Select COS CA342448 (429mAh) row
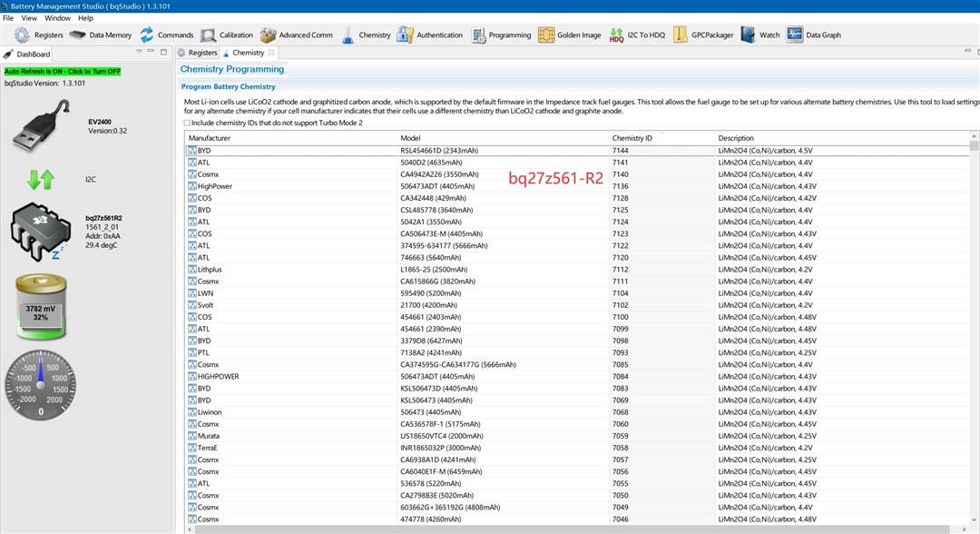The image size is (980, 534). tap(577, 198)
